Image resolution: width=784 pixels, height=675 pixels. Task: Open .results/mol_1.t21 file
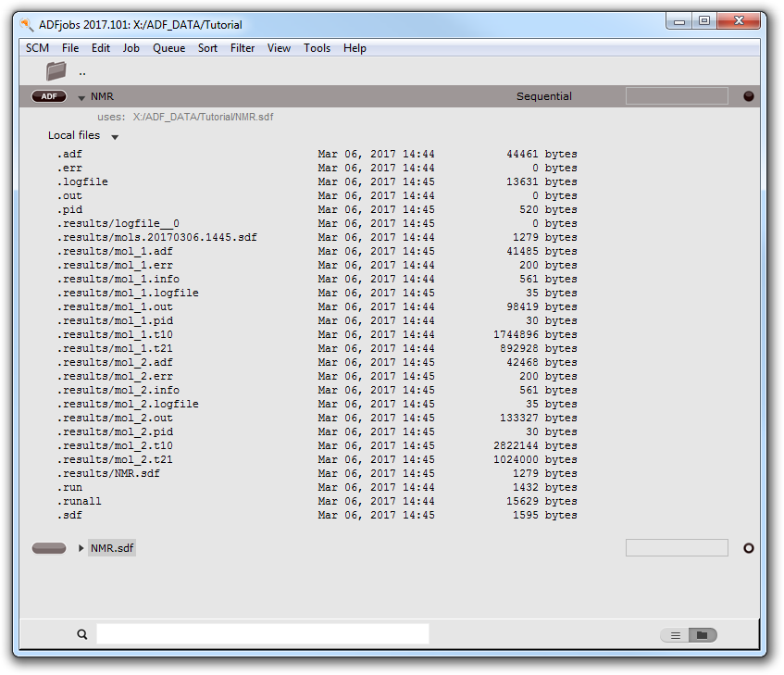(x=115, y=348)
